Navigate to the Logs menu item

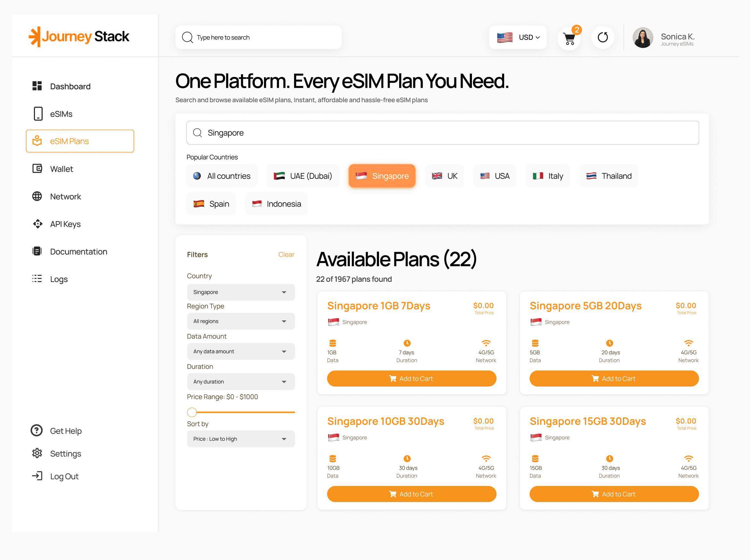click(59, 279)
